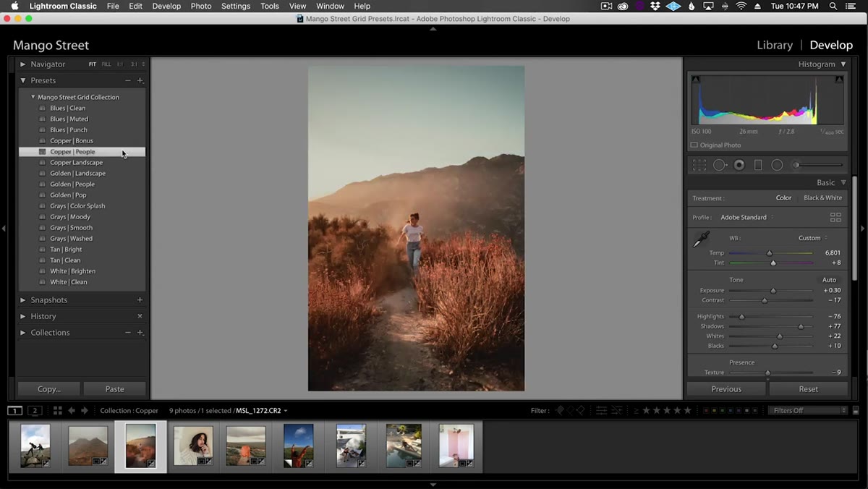Open the Develop menu
Viewport: 868px width, 489px height.
pos(166,6)
